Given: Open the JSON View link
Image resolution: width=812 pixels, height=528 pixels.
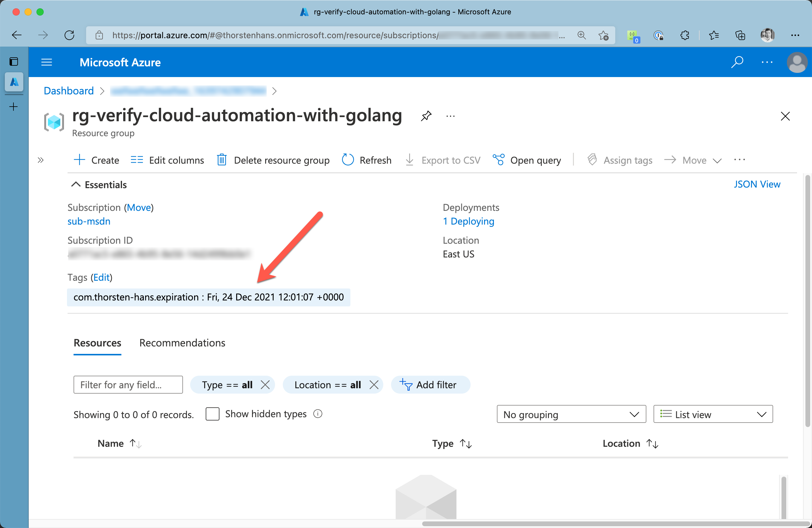Looking at the screenshot, I should (757, 184).
